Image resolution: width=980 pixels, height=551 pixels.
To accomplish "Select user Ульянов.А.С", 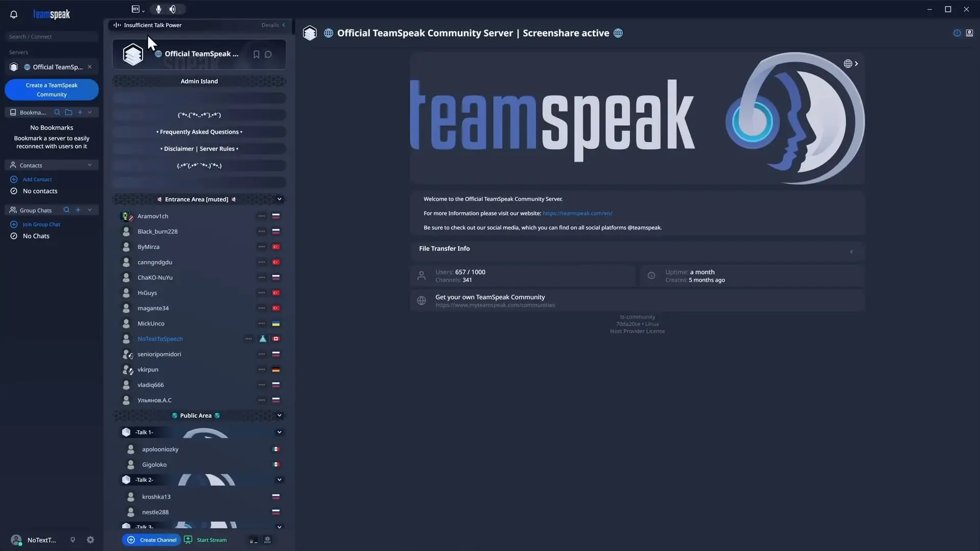I will point(154,400).
